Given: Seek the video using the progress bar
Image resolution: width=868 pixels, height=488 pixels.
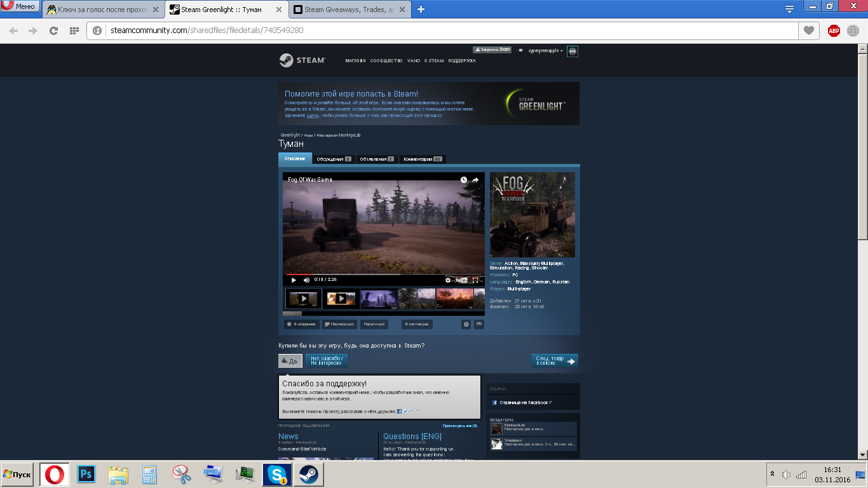Looking at the screenshot, I should [384, 274].
